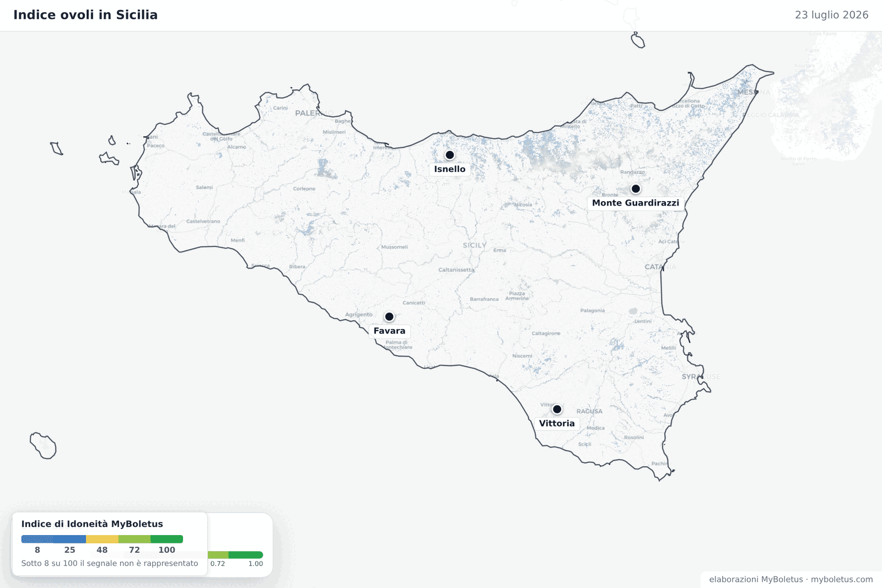The height and width of the screenshot is (588, 882).
Task: Click the 'Indice di Idoneità MyBoletus' legend heading
Action: (x=92, y=524)
